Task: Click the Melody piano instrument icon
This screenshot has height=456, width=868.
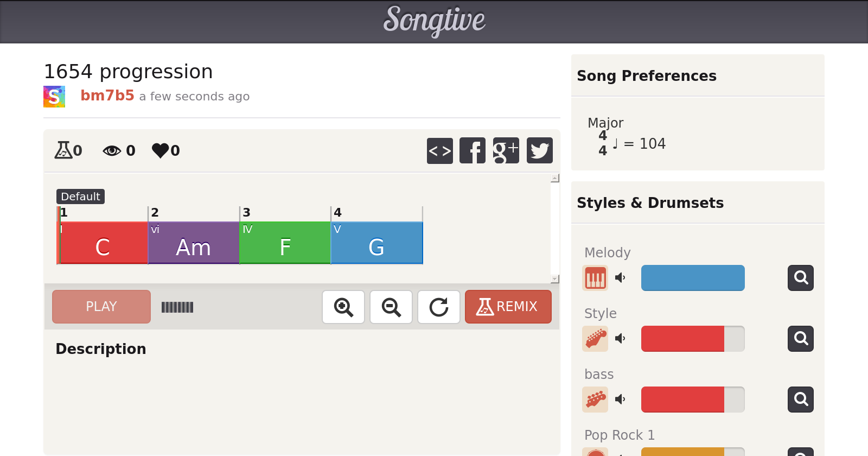Action: pos(595,278)
